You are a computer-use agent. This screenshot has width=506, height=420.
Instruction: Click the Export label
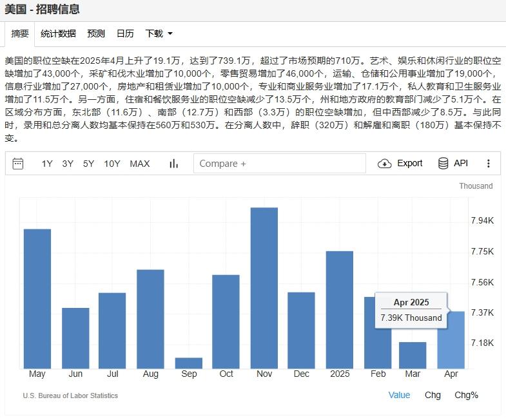[409, 163]
